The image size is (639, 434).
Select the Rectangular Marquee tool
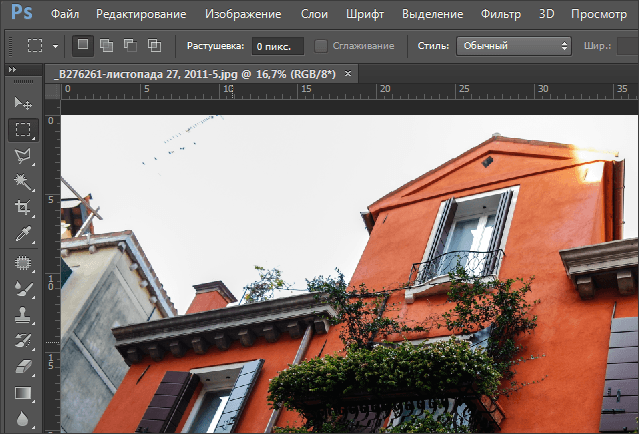coord(22,129)
